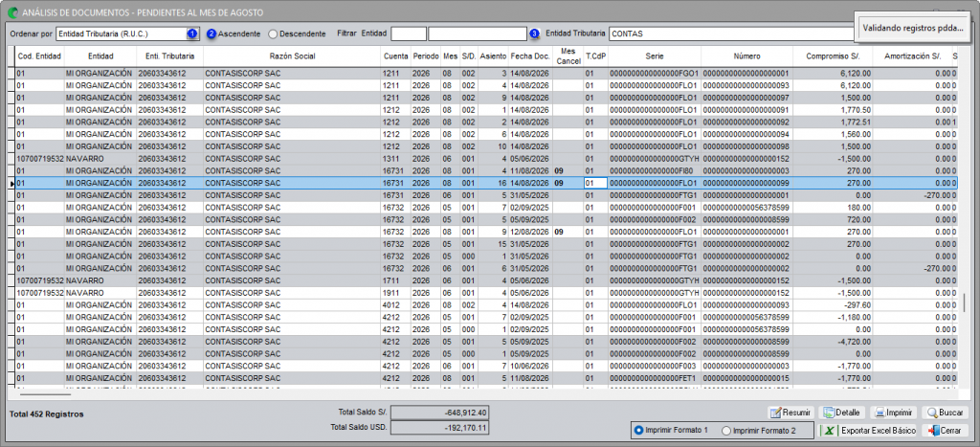Image resolution: width=980 pixels, height=447 pixels.
Task: Click the Cod. Entidad column header
Action: point(39,56)
